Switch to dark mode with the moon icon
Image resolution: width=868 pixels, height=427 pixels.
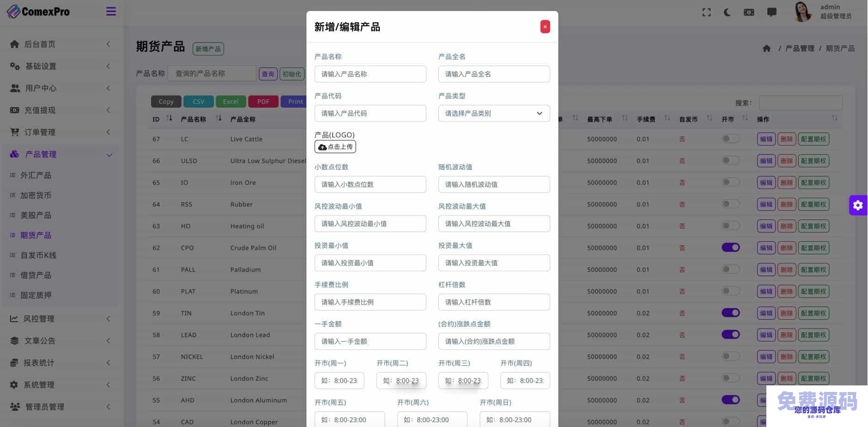click(x=727, y=12)
